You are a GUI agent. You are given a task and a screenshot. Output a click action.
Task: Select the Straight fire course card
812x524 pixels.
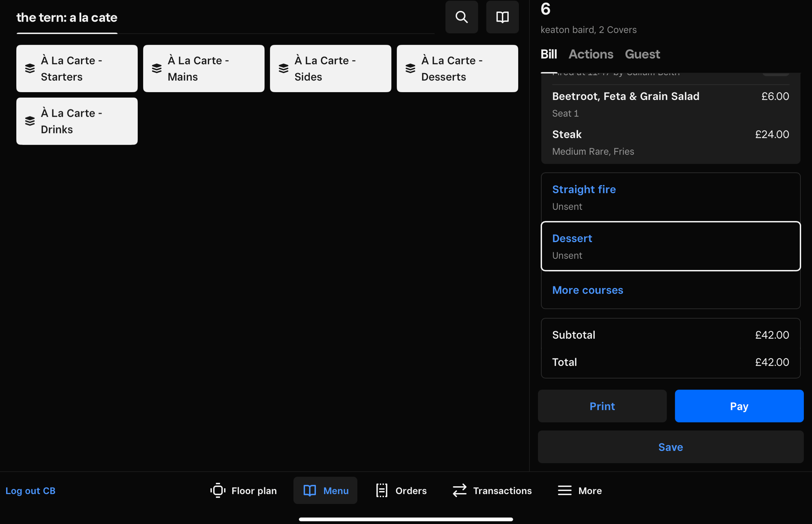tap(670, 197)
